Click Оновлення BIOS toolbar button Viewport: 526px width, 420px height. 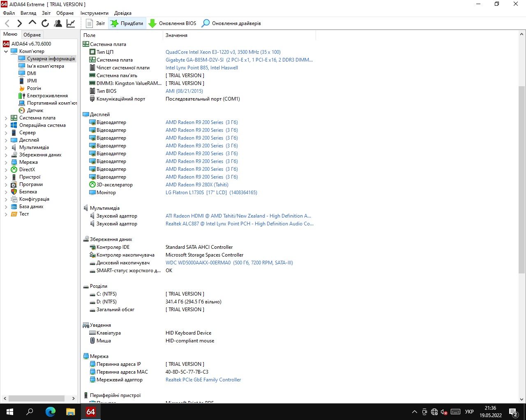(x=172, y=23)
